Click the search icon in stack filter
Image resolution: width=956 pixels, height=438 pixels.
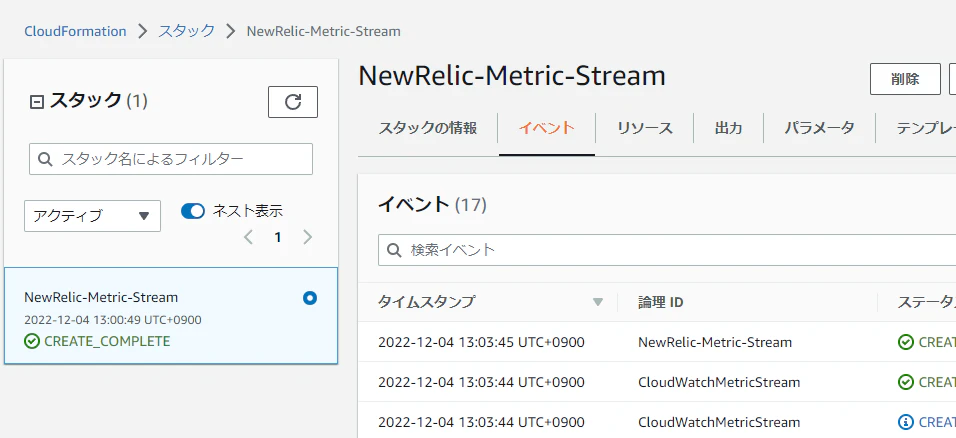[x=45, y=159]
